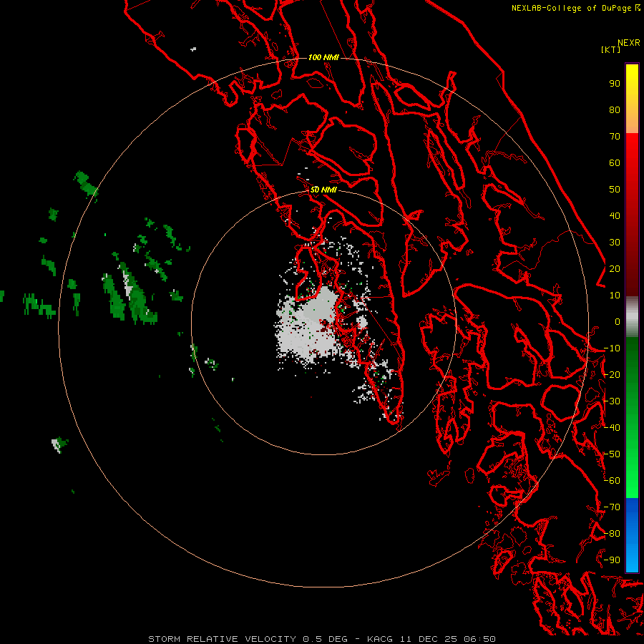Click the -20 value on the velocity scale
Image resolution: width=644 pixels, height=644 pixels.
click(612, 375)
